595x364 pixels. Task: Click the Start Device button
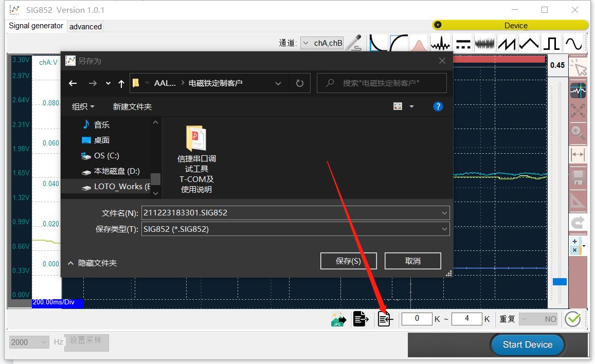pyautogui.click(x=528, y=344)
